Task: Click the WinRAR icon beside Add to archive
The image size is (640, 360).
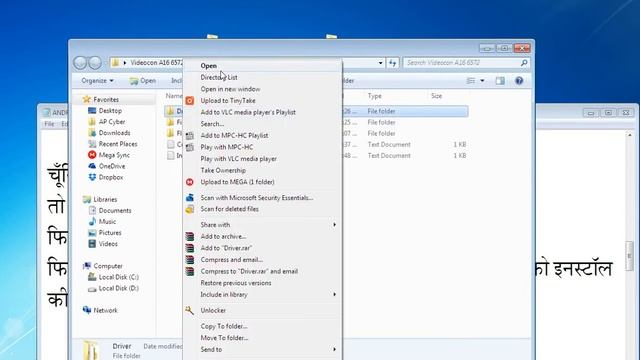Action: coord(189,236)
